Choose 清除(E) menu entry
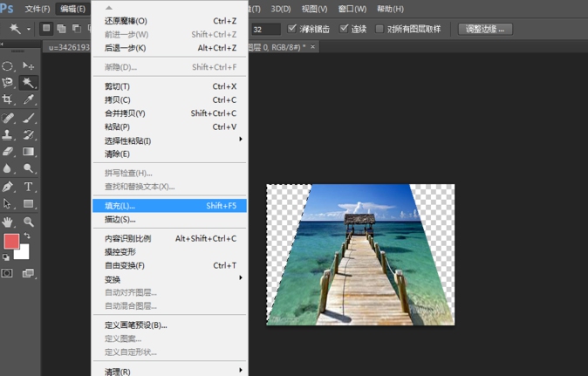 [x=169, y=154]
